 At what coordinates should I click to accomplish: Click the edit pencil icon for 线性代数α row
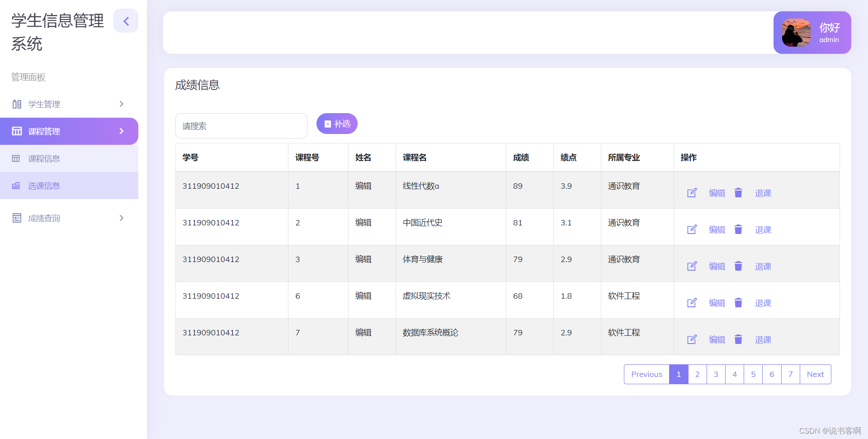[692, 193]
